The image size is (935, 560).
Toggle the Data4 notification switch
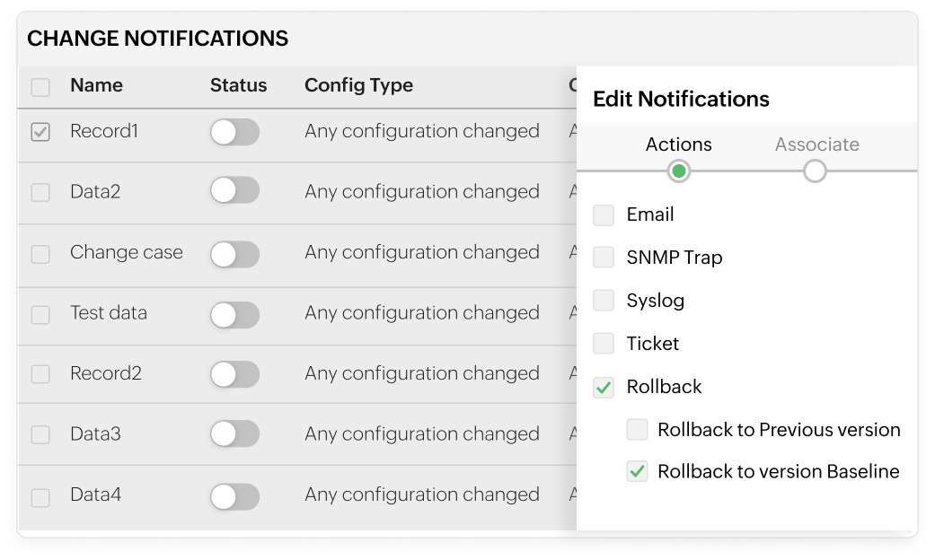[x=234, y=494]
